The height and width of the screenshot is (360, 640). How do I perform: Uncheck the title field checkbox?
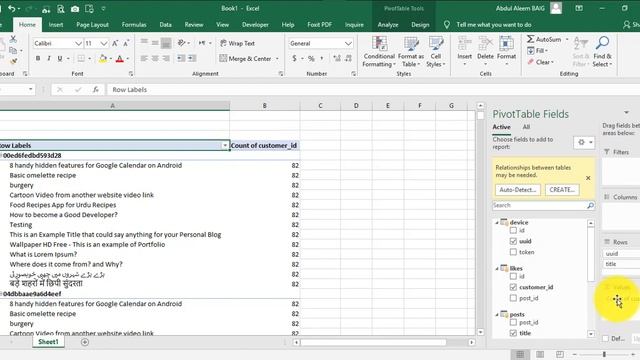(513, 333)
